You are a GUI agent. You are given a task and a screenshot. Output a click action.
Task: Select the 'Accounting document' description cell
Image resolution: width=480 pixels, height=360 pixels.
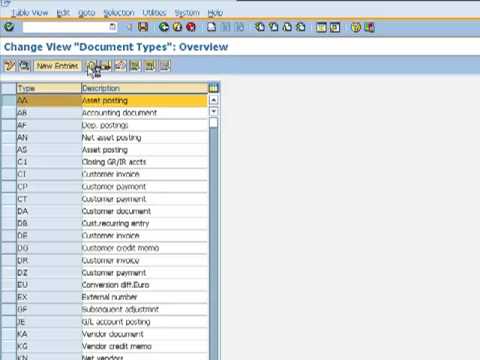point(144,113)
